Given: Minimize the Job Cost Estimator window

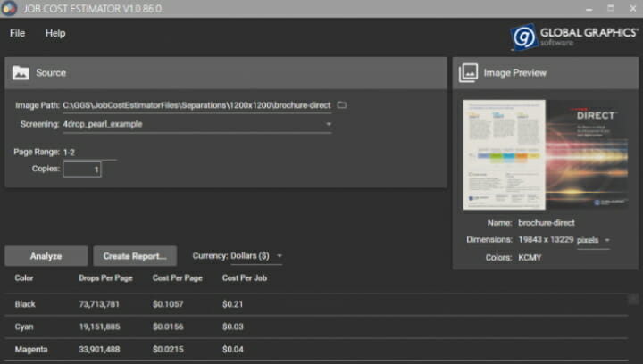Looking at the screenshot, I should point(589,9).
